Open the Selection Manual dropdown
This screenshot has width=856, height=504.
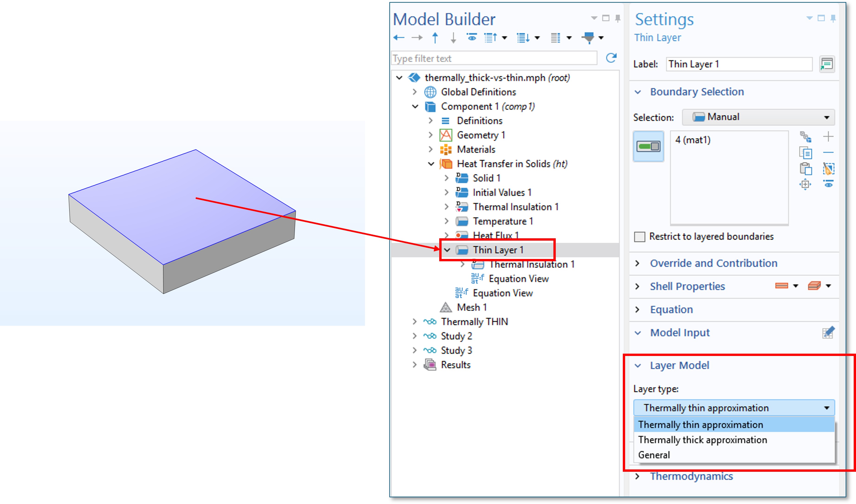[758, 117]
